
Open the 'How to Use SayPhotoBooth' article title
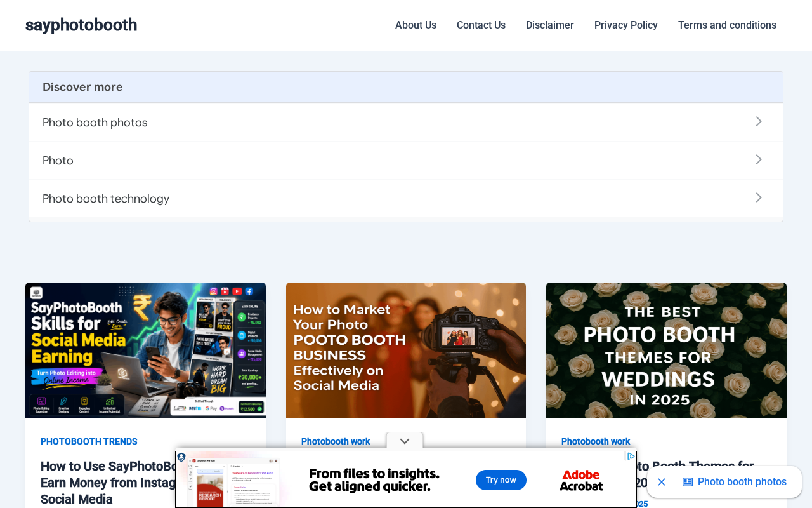108,483
